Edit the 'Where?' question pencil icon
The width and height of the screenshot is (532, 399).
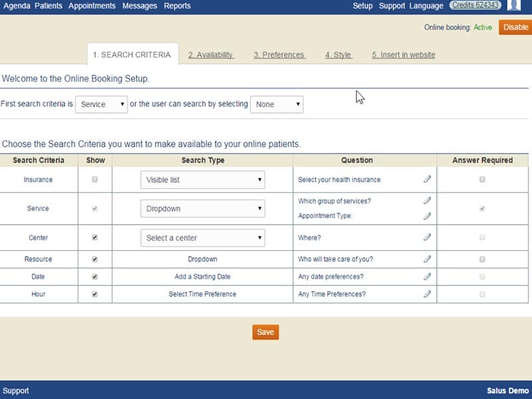pos(427,237)
